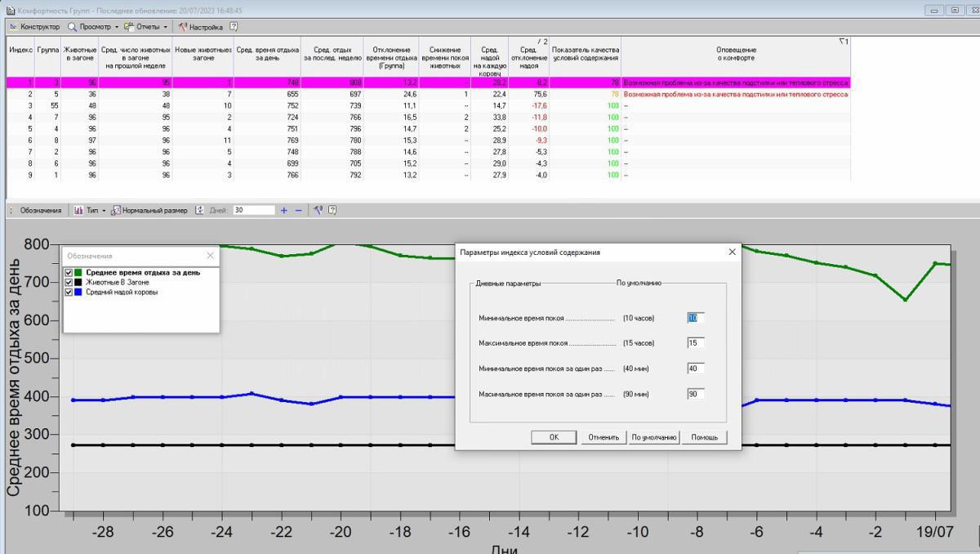Restore values with По умолчанию button
980x554 pixels.
(654, 437)
